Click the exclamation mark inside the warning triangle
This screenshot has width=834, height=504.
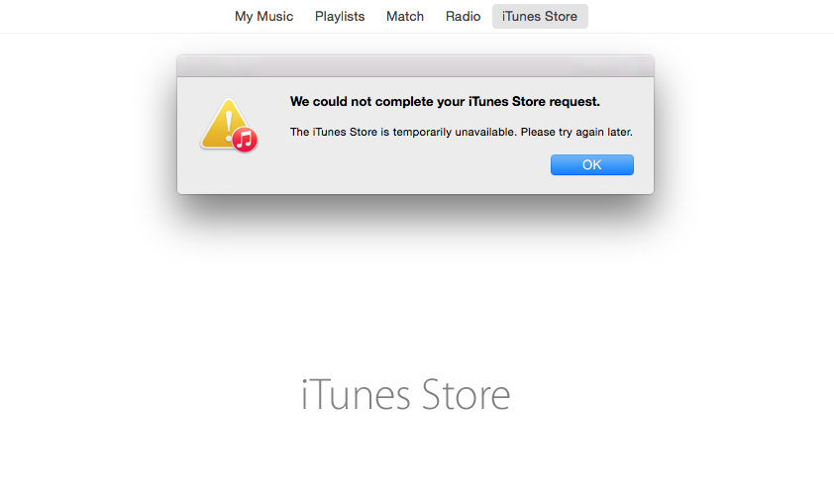(229, 121)
